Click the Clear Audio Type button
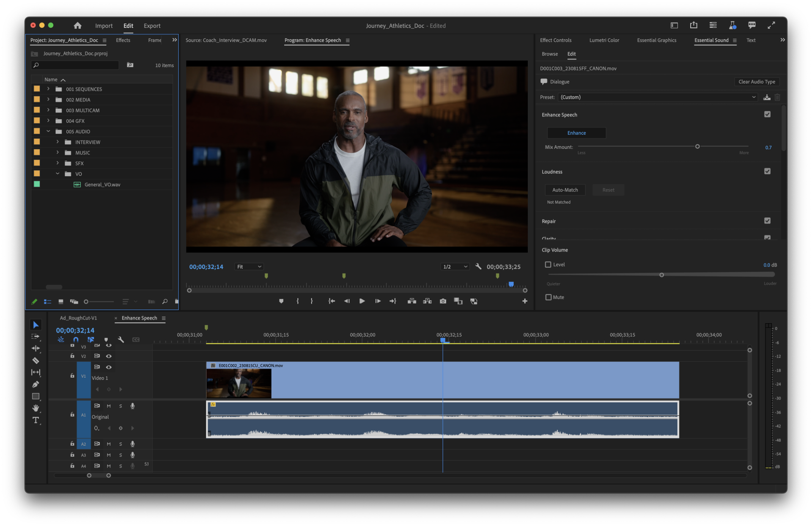812x526 pixels. click(756, 82)
